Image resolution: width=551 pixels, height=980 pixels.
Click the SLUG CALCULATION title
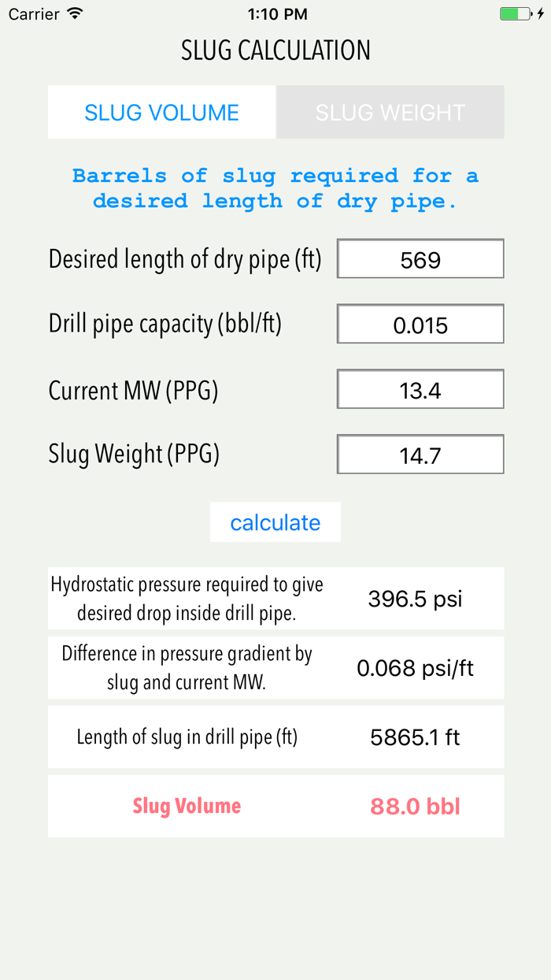275,50
